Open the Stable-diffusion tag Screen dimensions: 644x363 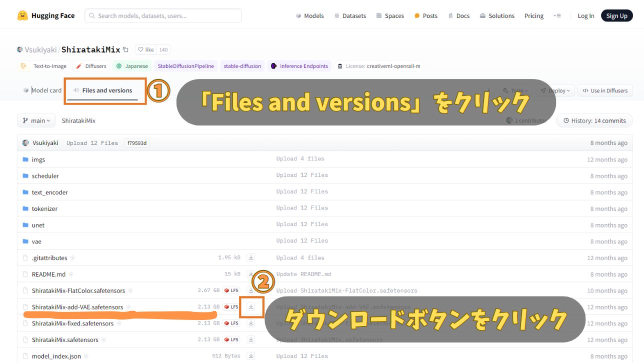242,66
